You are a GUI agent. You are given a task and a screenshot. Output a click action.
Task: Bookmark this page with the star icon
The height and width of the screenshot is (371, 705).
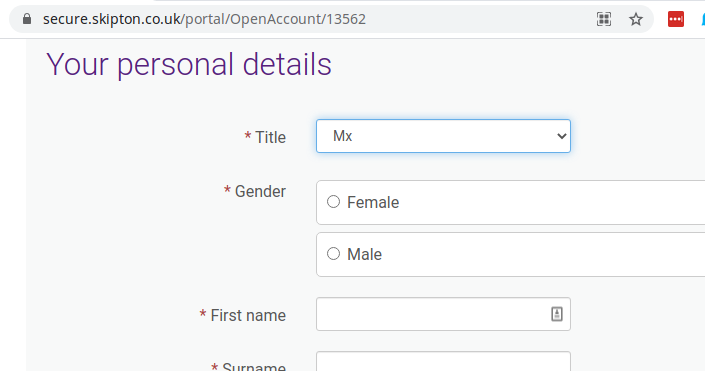click(636, 19)
